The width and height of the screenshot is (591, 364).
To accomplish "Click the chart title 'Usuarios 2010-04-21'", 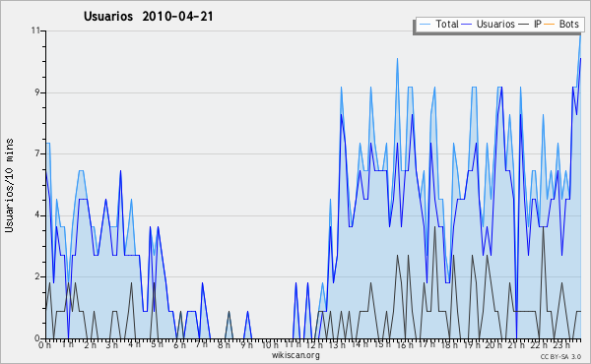I will [x=148, y=16].
